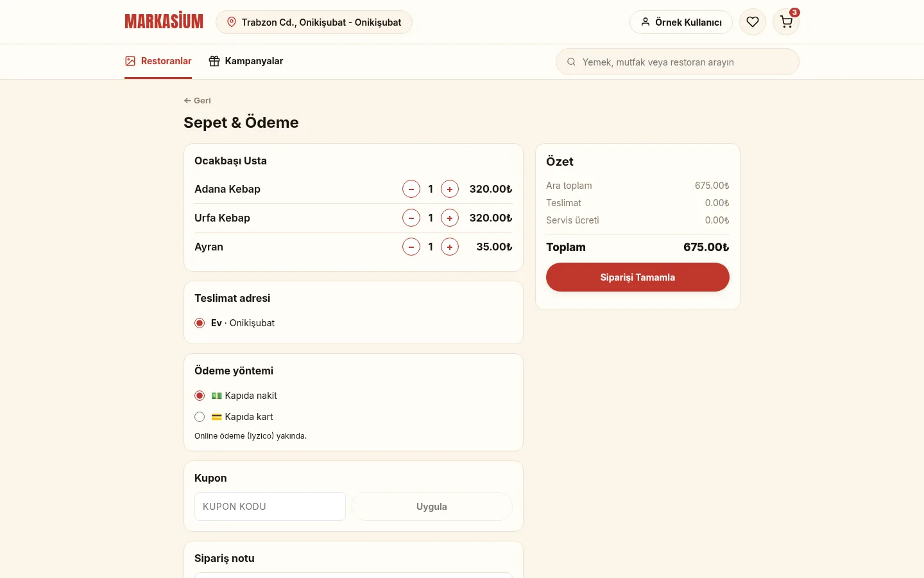Click the MARKASIUM logo

pyautogui.click(x=164, y=22)
